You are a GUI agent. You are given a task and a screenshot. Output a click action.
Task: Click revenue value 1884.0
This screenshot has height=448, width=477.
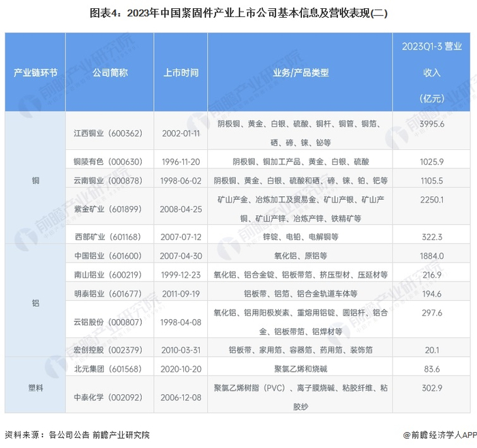point(431,256)
